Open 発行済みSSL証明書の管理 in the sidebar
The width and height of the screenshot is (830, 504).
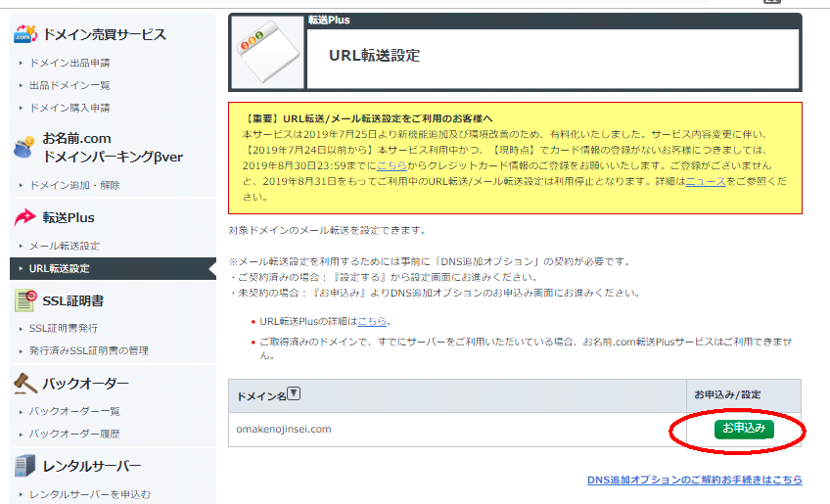coord(89,350)
